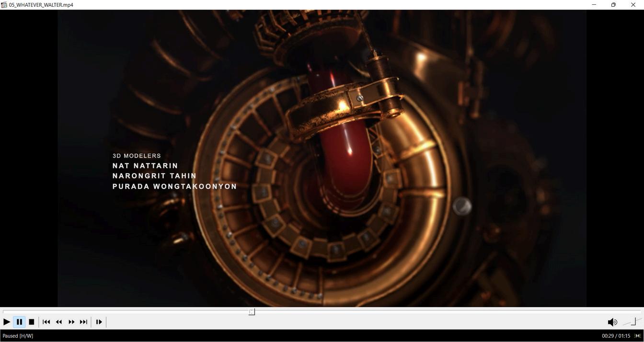This screenshot has width=644, height=342.
Task: Skip to the previous file
Action: point(46,322)
